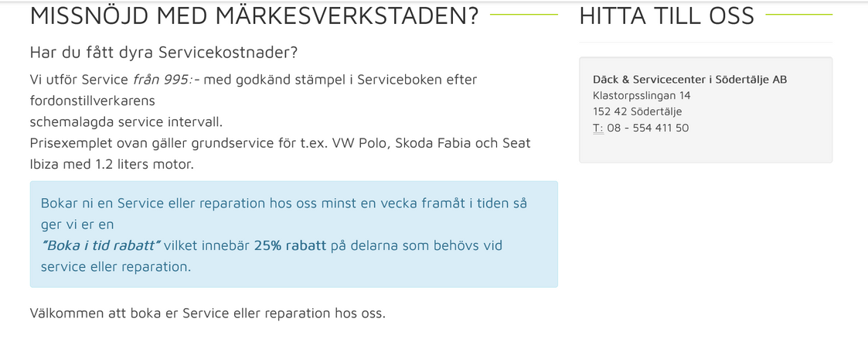This screenshot has width=868, height=339.
Task: Click the phone number '08 - 554 411 50'
Action: tap(648, 128)
